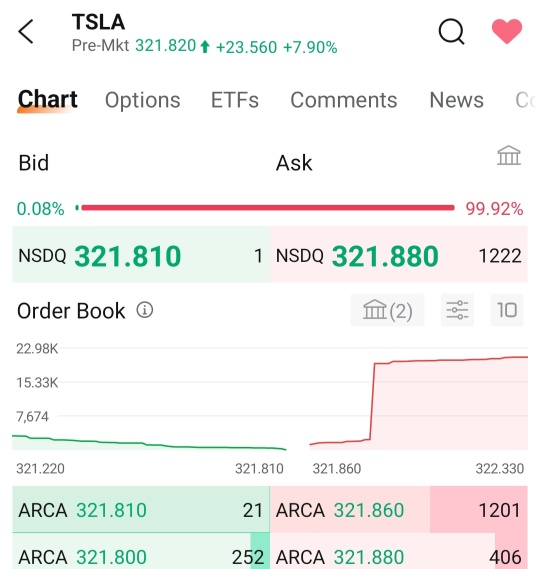Screen dimensions: 540x569
Task: Select ARCA bid row at 321.810
Action: point(141,509)
